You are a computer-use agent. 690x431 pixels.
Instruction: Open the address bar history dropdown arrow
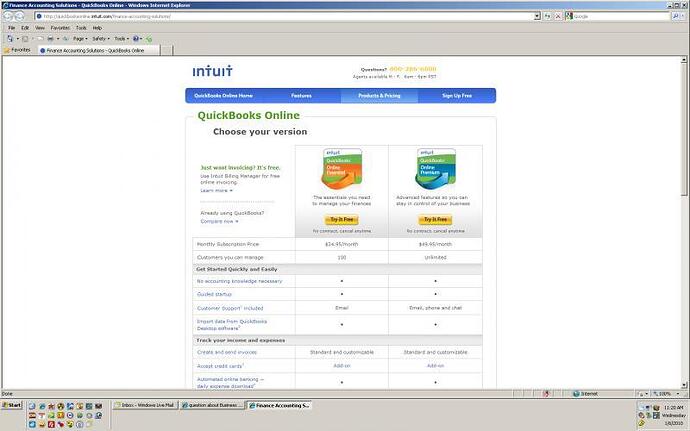537,16
